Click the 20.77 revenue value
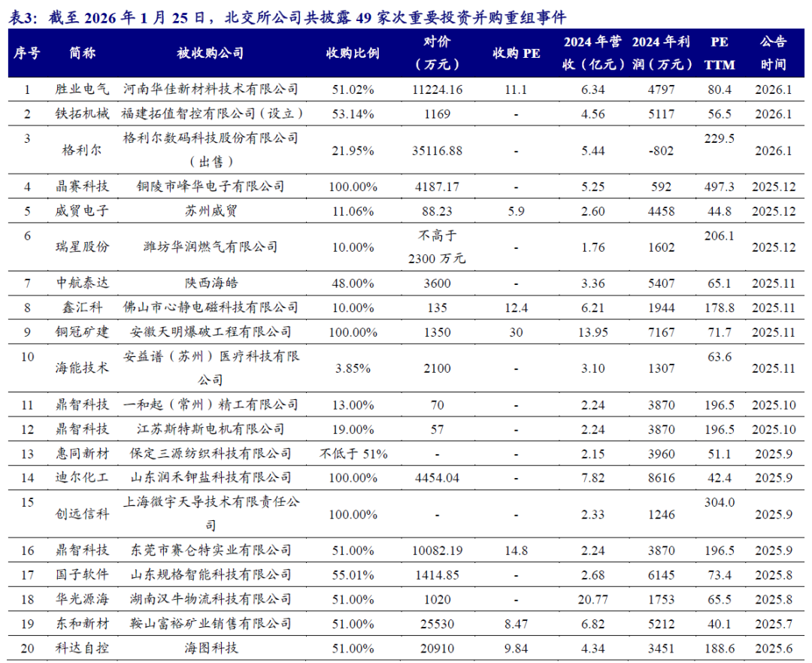The width and height of the screenshot is (812, 663). 593,599
